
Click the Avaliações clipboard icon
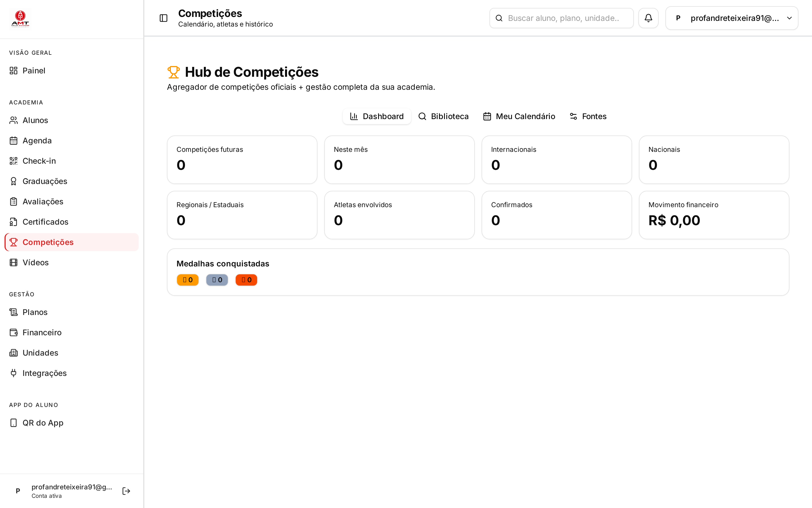coord(14,202)
